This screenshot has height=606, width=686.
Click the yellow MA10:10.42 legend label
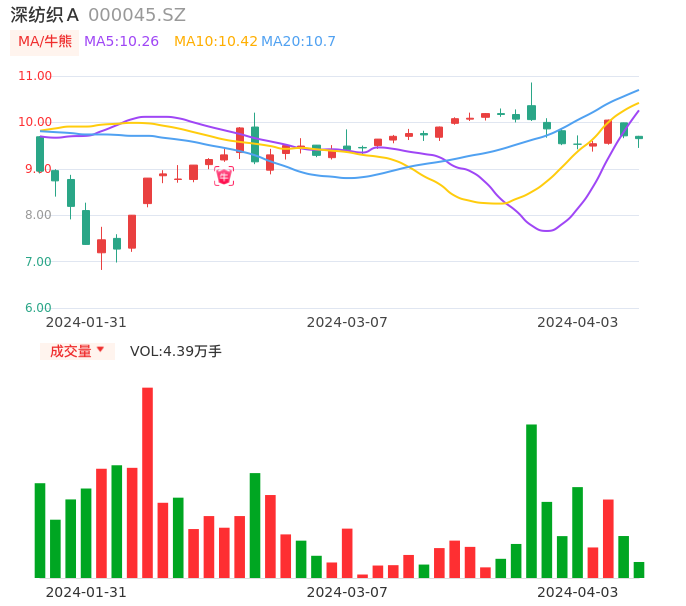click(215, 42)
